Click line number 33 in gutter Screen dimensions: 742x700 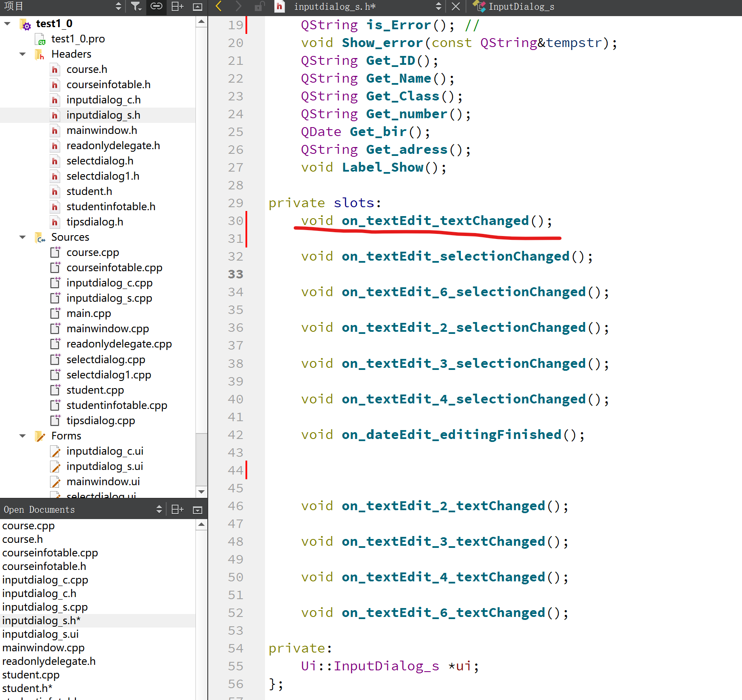tap(236, 275)
